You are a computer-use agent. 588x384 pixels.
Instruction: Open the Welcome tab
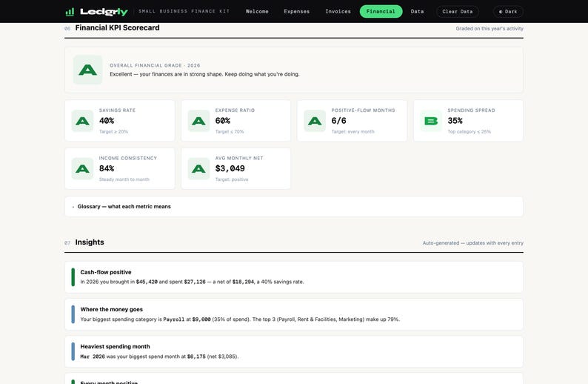pos(257,12)
